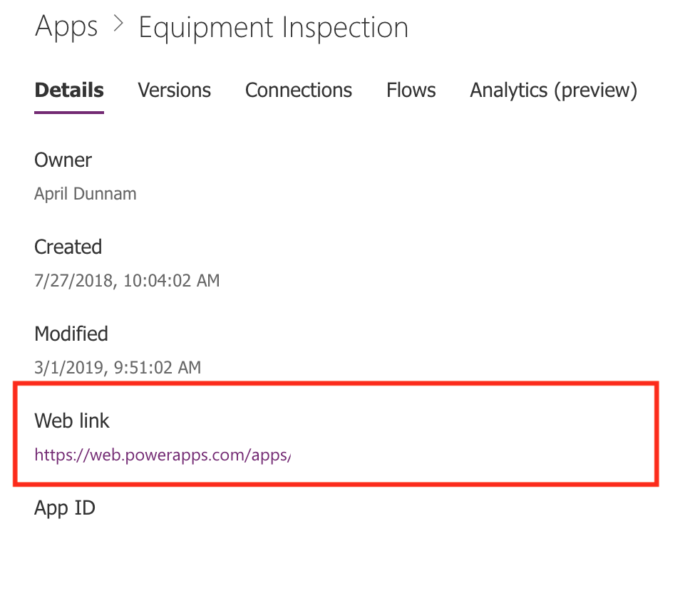Screen dimensions: 700x613
Task: Click the App ID field label
Action: (65, 508)
